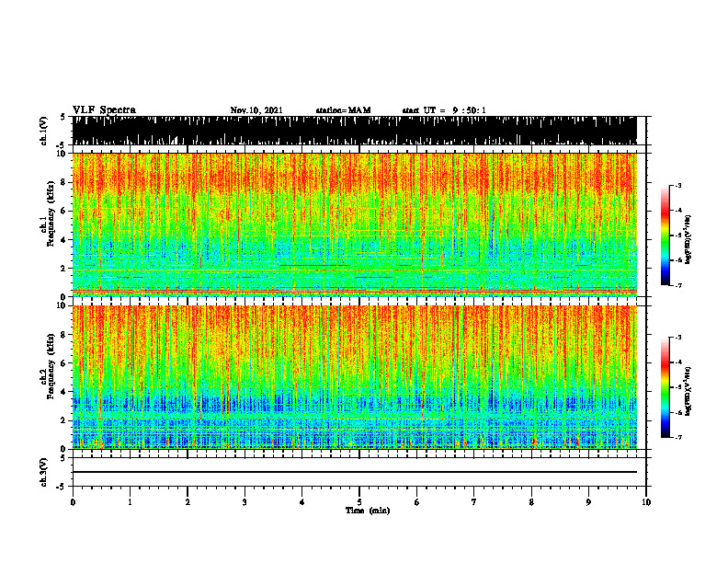Image resolution: width=728 pixels, height=563 pixels.
Task: Click inside the ch.2 frequency spectrogram
Action: coord(354,377)
